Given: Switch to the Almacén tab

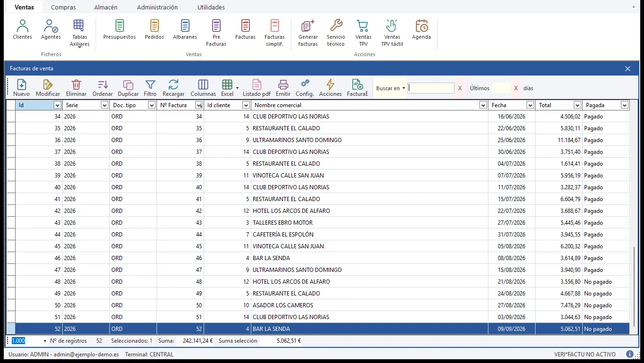Looking at the screenshot, I should pyautogui.click(x=106, y=7).
